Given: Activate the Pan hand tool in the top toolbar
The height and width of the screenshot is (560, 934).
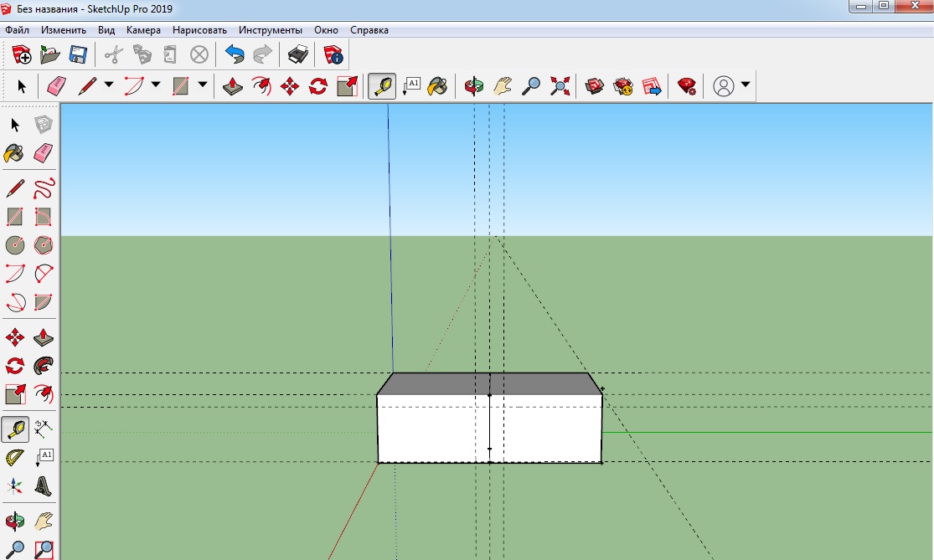Looking at the screenshot, I should point(503,86).
